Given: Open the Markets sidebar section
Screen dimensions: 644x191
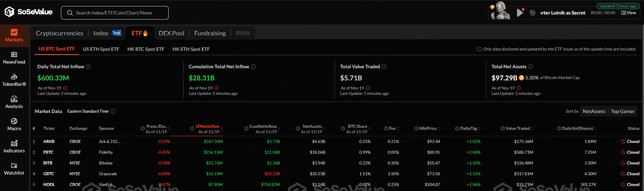Looking at the screenshot, I should click(x=14, y=36).
